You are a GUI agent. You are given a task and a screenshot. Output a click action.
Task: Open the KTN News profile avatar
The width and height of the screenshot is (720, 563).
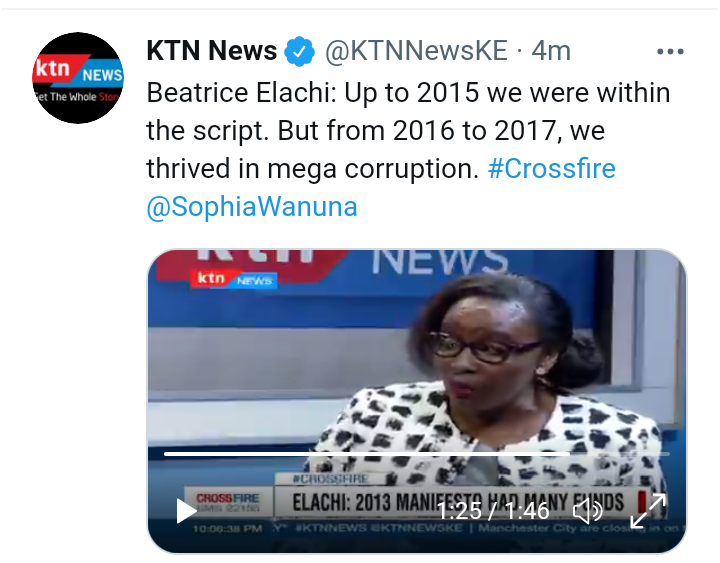point(78,78)
